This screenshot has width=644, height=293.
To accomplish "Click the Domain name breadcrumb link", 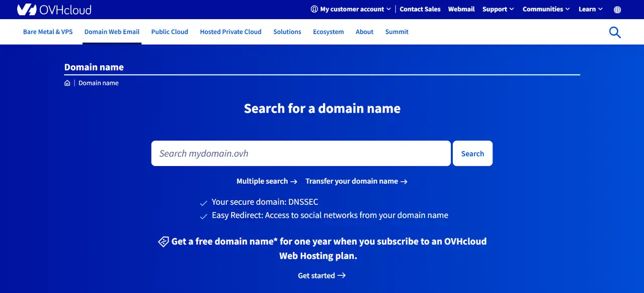I will [x=99, y=83].
